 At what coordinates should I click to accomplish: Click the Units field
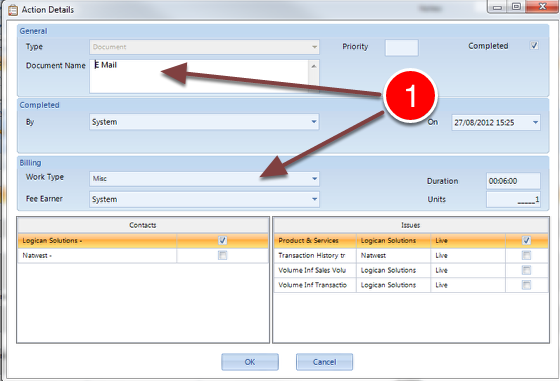tap(513, 199)
